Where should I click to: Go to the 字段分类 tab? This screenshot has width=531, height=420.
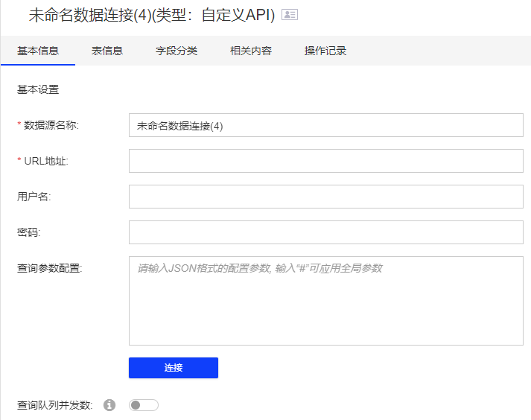177,51
